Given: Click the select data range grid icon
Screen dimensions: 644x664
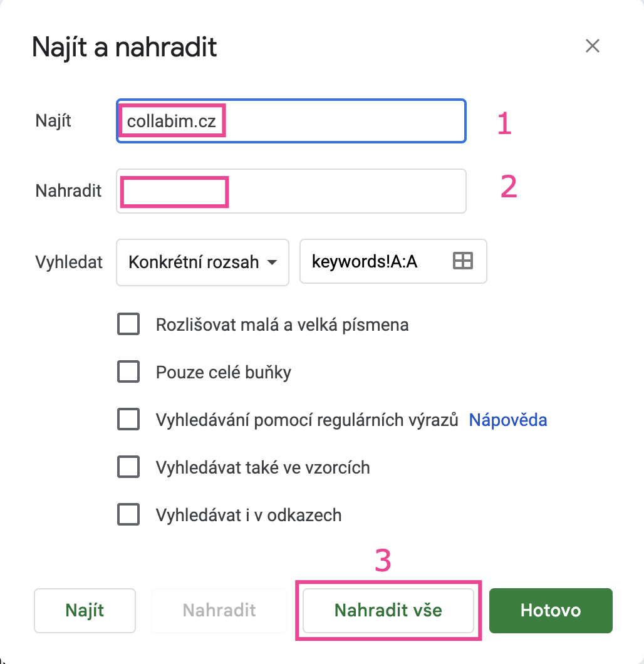Looking at the screenshot, I should (462, 261).
